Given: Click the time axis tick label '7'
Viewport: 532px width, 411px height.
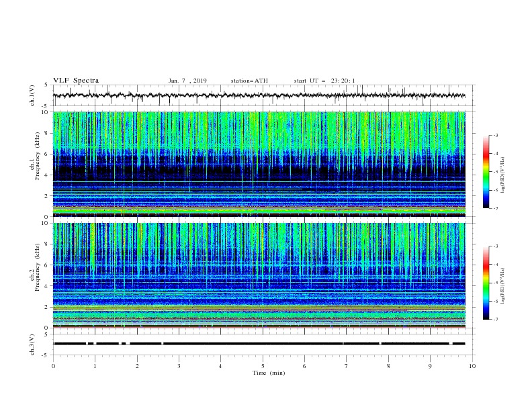Looking at the screenshot, I should click(x=347, y=366).
